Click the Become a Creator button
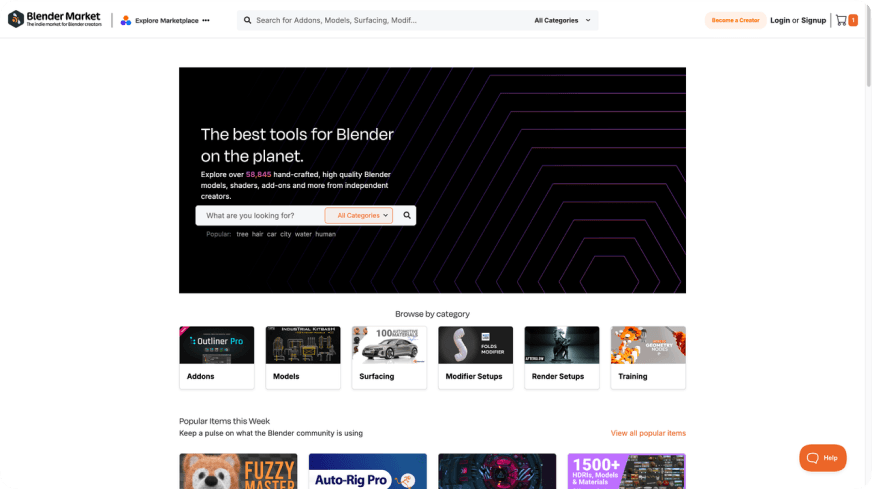This screenshot has height=489, width=872. pyautogui.click(x=735, y=21)
